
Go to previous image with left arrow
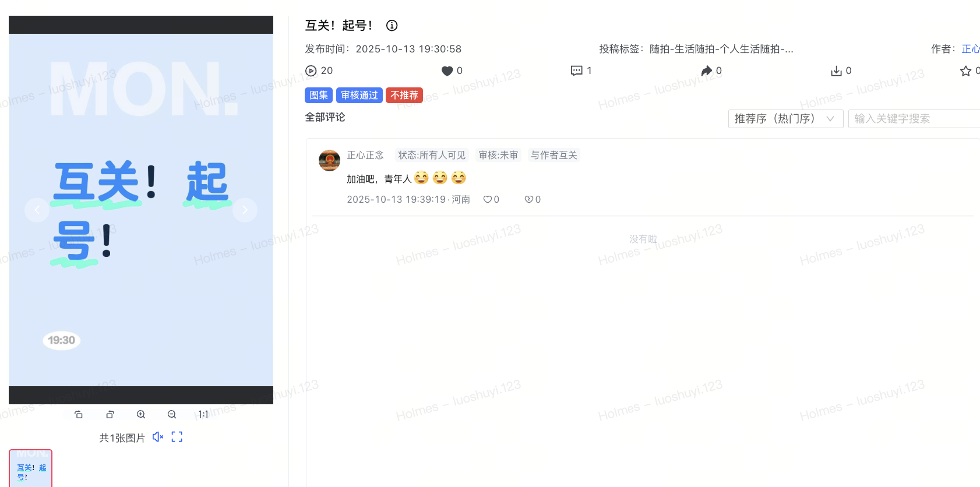[x=37, y=210]
